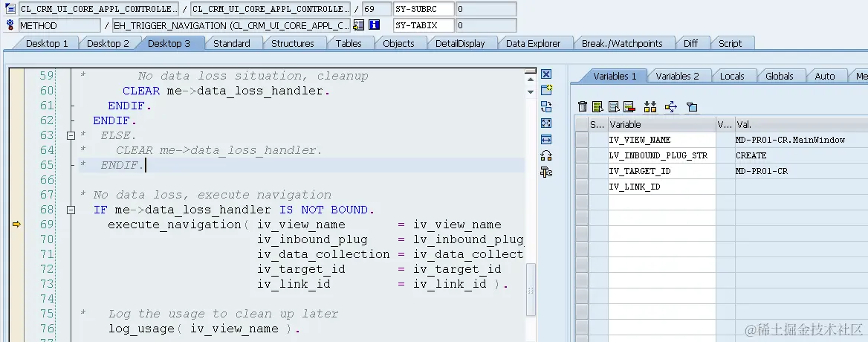This screenshot has height=342, width=868.
Task: Switch to the Auto tab
Action: [824, 77]
